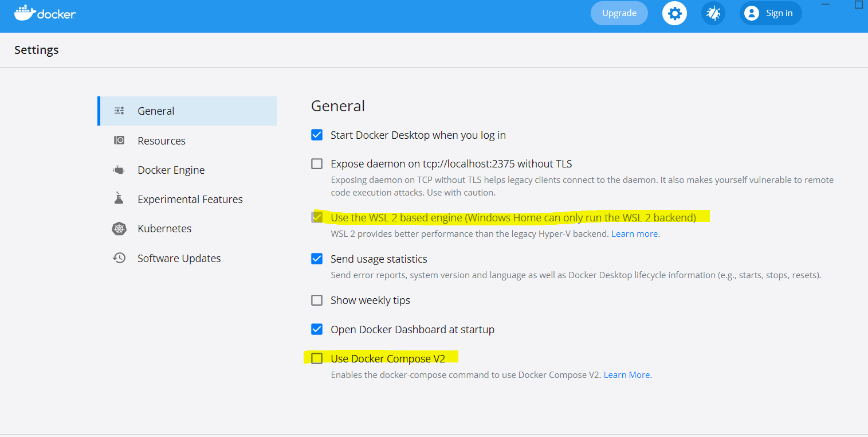Click the Upgrade button
Screen dimensions: 868x437
coord(619,13)
